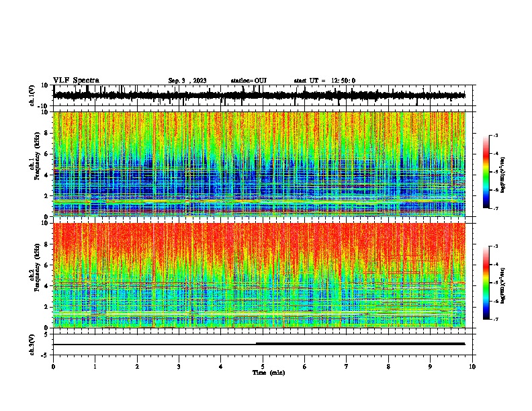532x411 pixels.
Task: Click the ch.2 spectrogram color bar
Action: [486, 283]
